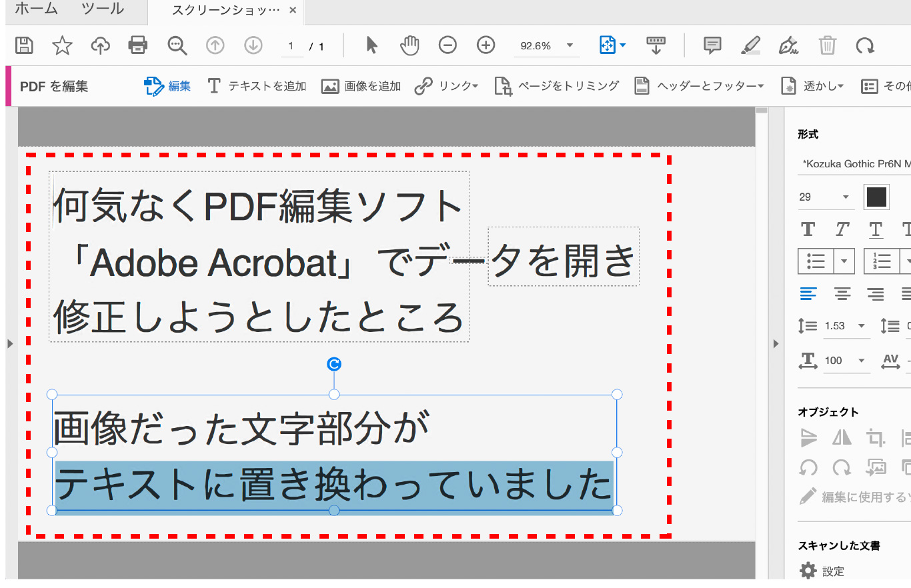The width and height of the screenshot is (911, 588).
Task: Click the find text magnifier icon
Action: (x=177, y=45)
